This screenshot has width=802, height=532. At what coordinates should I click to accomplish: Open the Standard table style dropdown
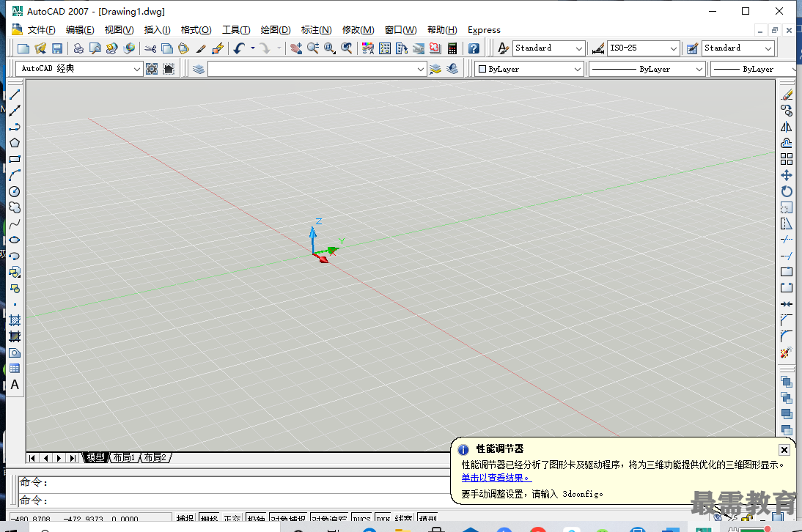737,48
